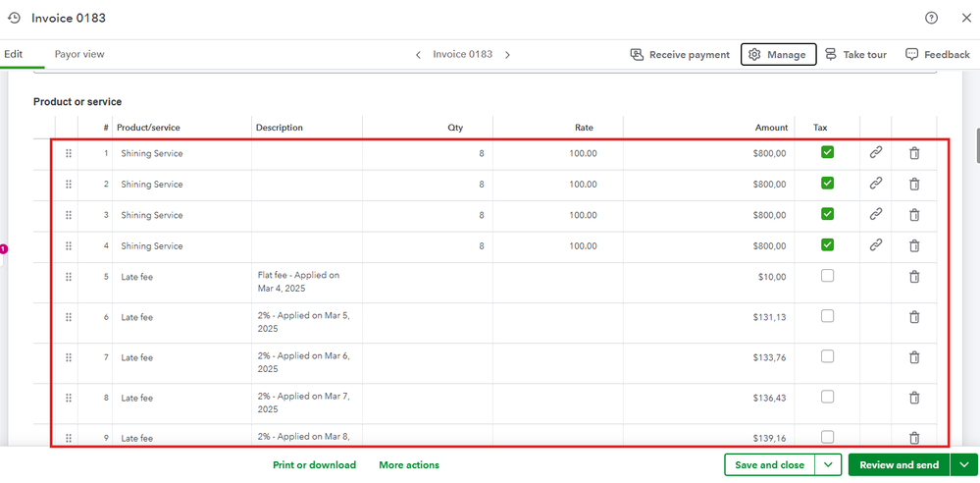The image size is (980, 483).
Task: Uncheck tax for row 2 Shining Service
Action: pyautogui.click(x=828, y=183)
